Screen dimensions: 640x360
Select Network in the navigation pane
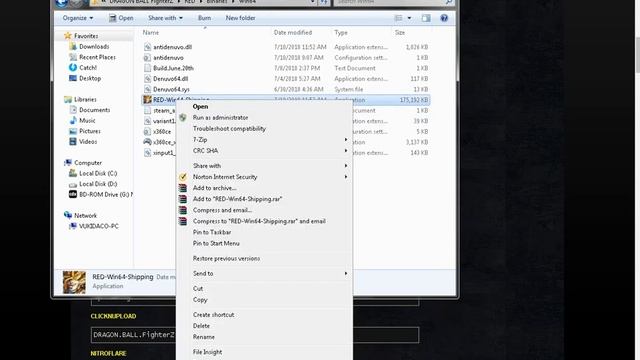click(x=85, y=216)
